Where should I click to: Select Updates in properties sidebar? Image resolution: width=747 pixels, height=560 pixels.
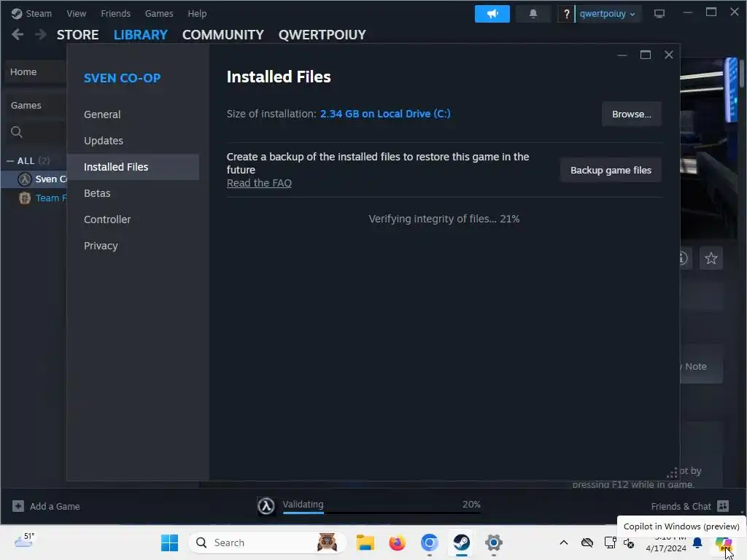pos(133,141)
